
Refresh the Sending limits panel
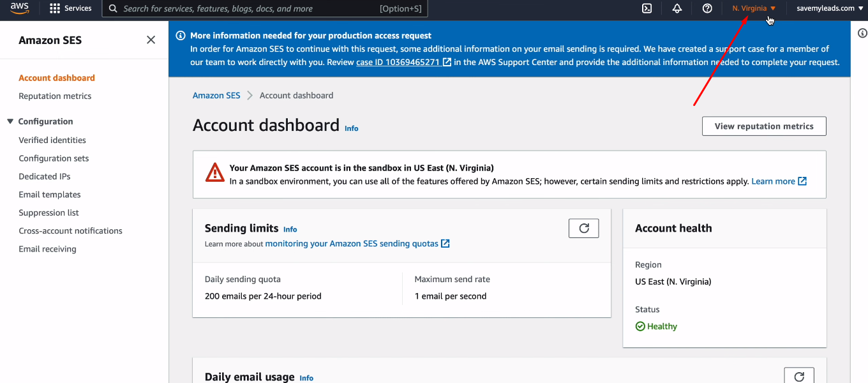[x=583, y=228]
